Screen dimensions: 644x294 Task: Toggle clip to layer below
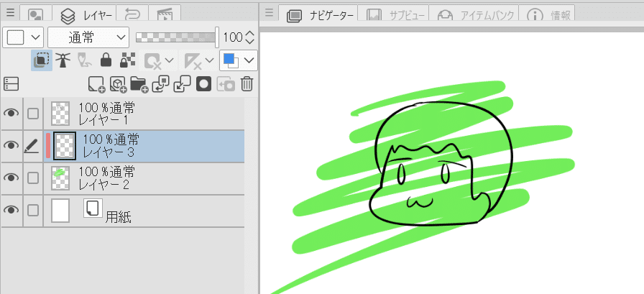coord(42,61)
